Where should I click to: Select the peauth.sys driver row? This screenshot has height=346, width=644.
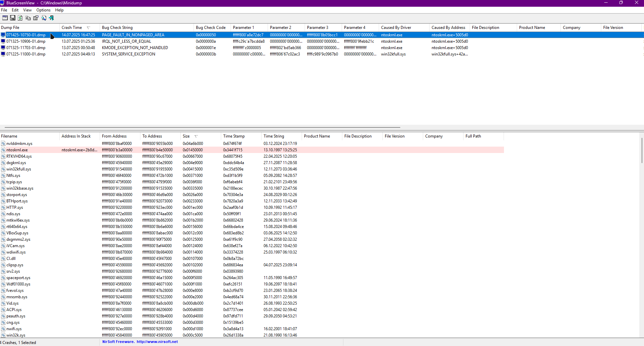252,316
